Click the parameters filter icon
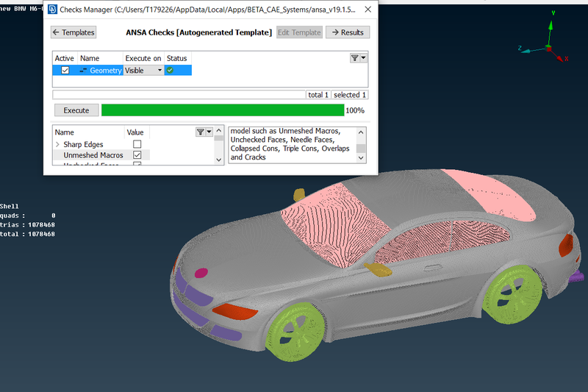588x392 pixels. click(200, 132)
